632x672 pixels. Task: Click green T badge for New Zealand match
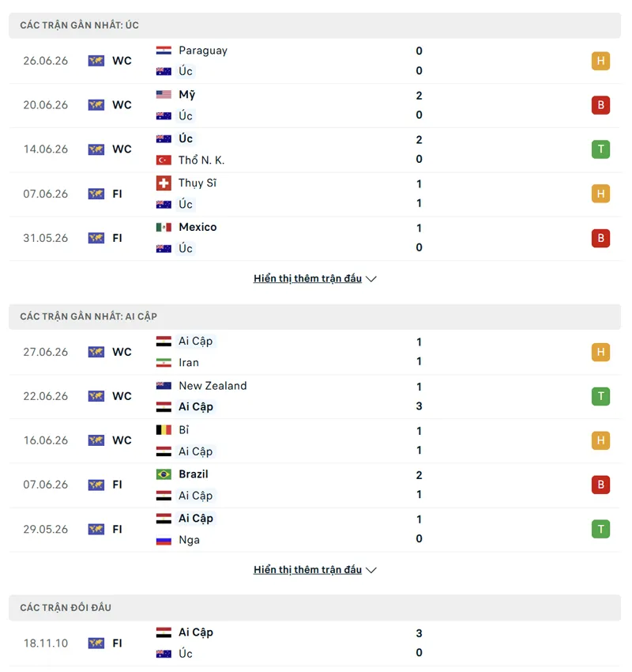tap(600, 396)
